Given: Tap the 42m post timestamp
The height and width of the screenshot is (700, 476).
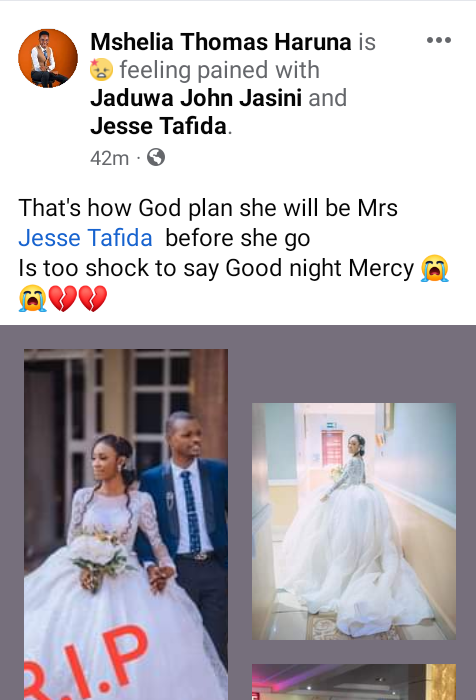Looking at the screenshot, I should 109,158.
